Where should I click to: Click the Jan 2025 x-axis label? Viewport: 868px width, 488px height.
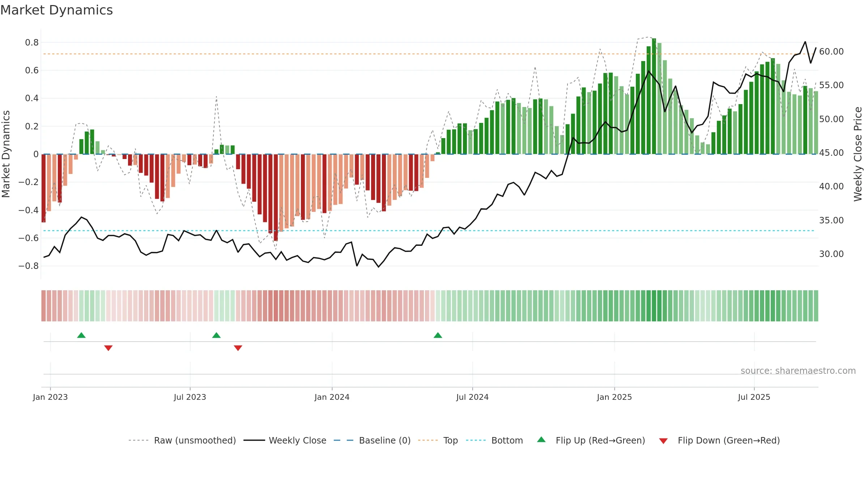[614, 397]
